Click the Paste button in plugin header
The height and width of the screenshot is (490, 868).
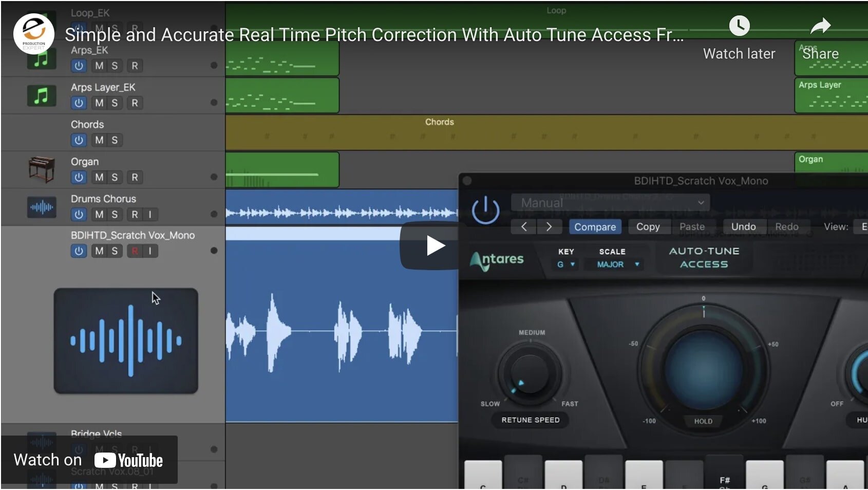coord(692,227)
